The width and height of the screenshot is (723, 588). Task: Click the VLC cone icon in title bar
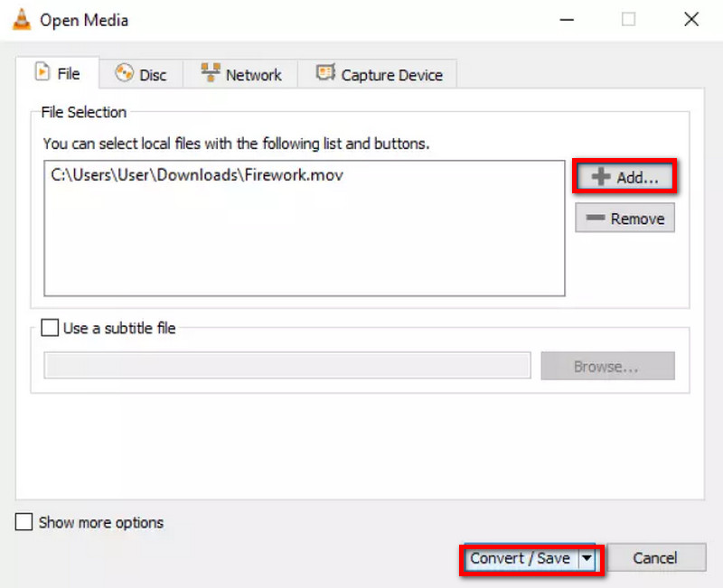point(21,19)
